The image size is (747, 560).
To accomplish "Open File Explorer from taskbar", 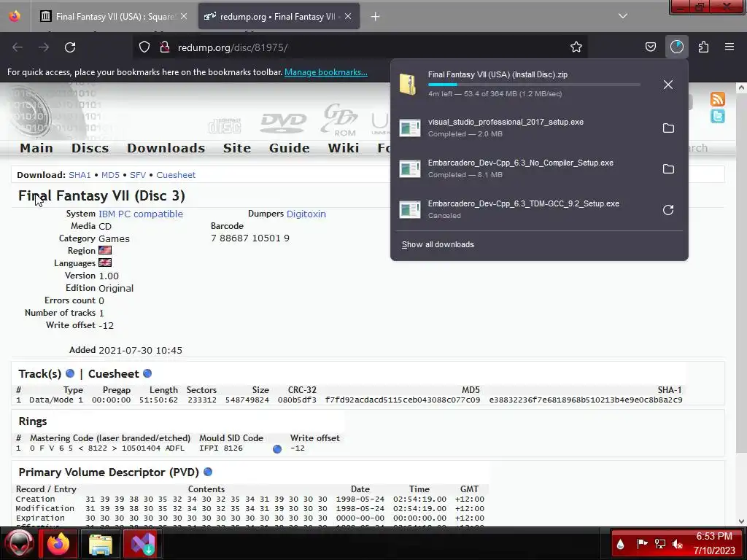I will tap(101, 544).
